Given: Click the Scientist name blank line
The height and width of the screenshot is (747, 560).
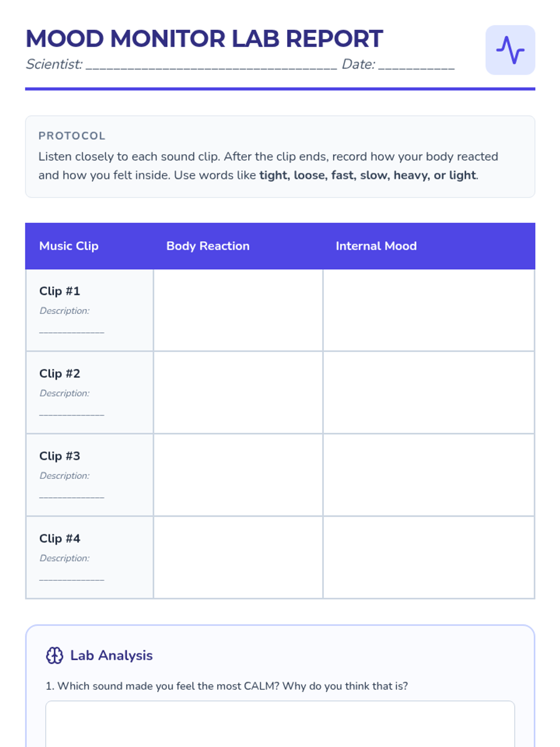Looking at the screenshot, I should [211, 65].
